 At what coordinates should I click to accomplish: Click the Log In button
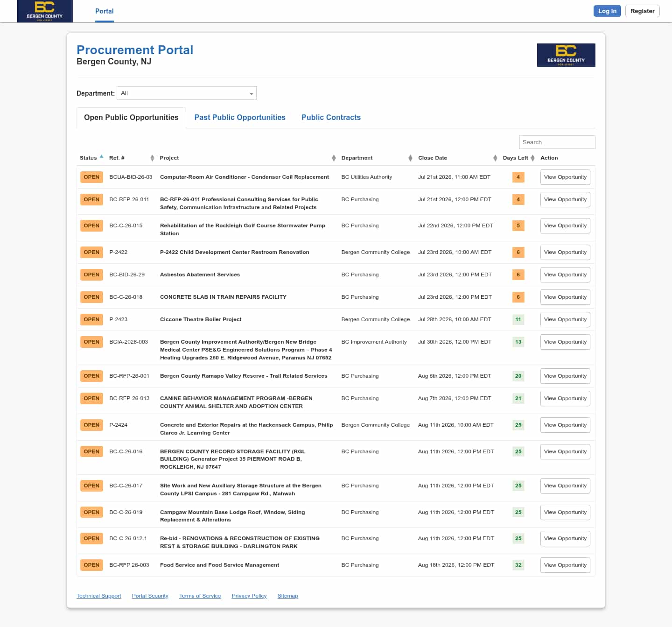click(x=607, y=11)
